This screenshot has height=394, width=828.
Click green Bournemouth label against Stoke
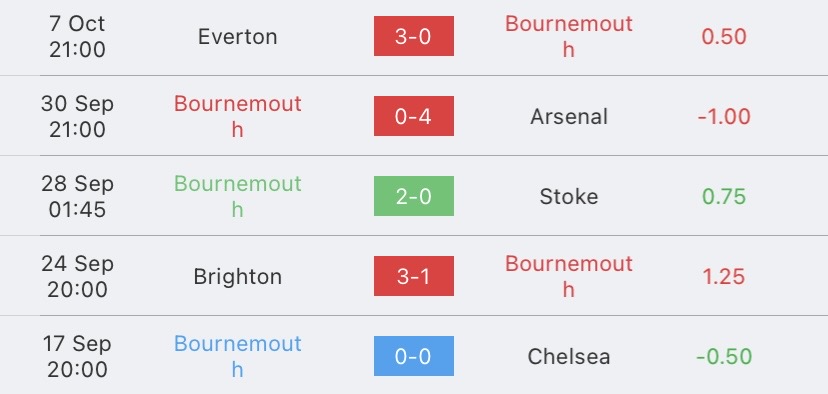238,196
